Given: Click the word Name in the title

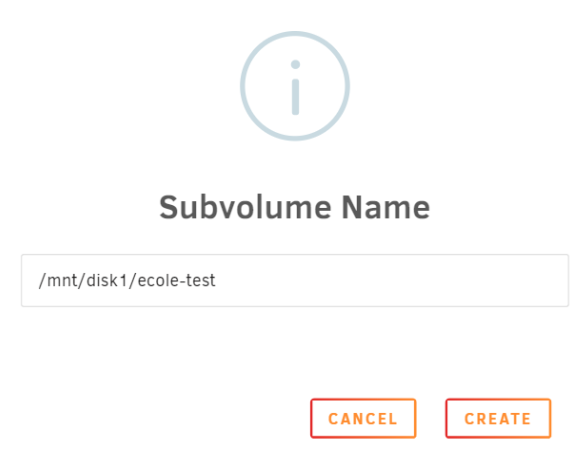Looking at the screenshot, I should pos(386,207).
